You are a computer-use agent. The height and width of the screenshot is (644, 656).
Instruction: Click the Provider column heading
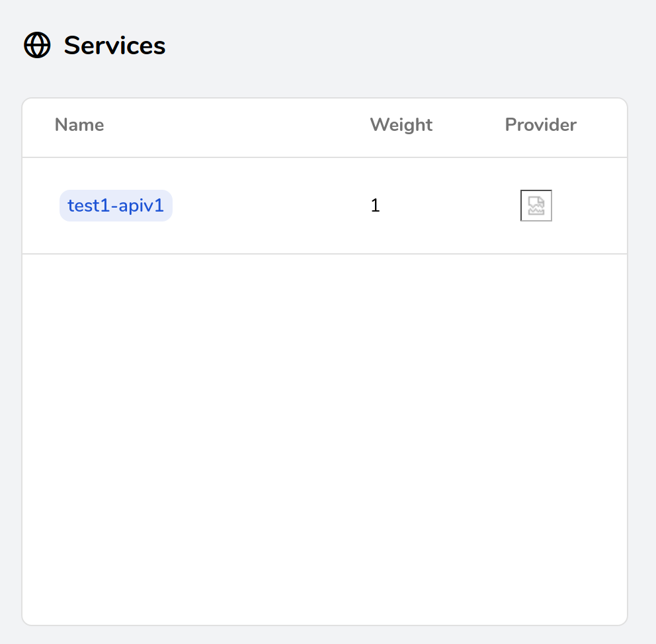tap(540, 125)
